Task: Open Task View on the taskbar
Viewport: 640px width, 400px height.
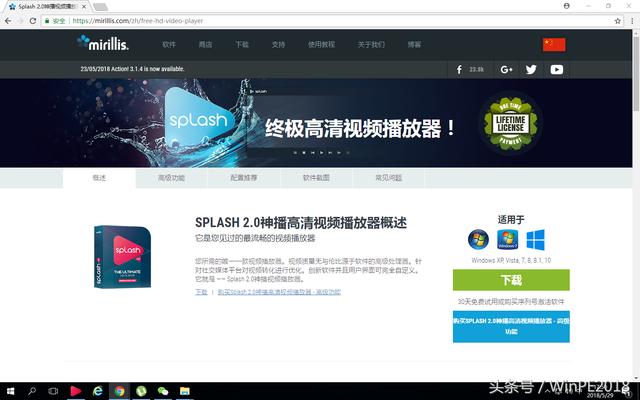Action: 53,391
